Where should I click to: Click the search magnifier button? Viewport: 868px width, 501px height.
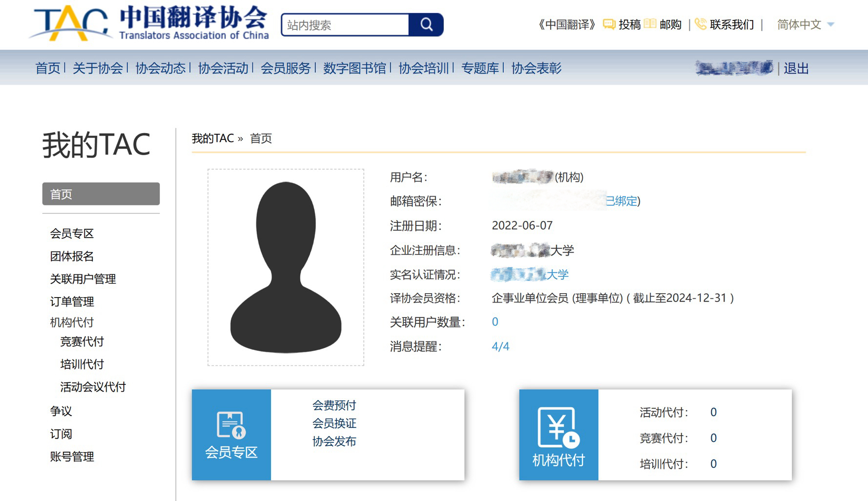pos(426,25)
